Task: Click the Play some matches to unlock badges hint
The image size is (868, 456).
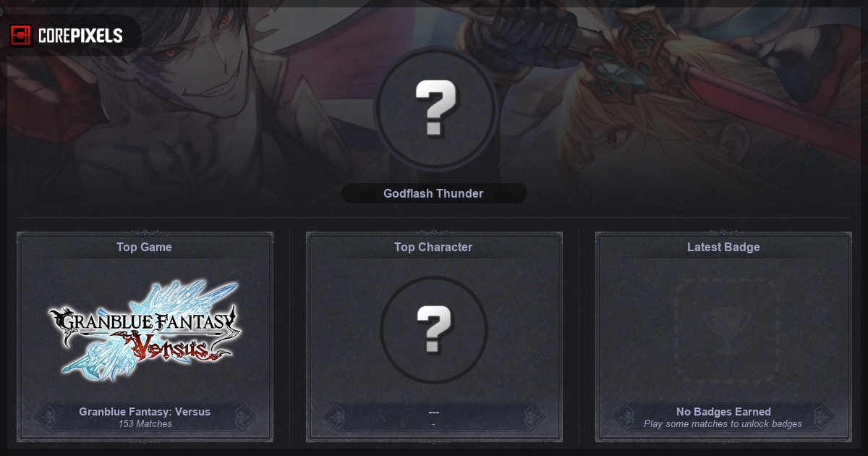Action: tap(723, 424)
